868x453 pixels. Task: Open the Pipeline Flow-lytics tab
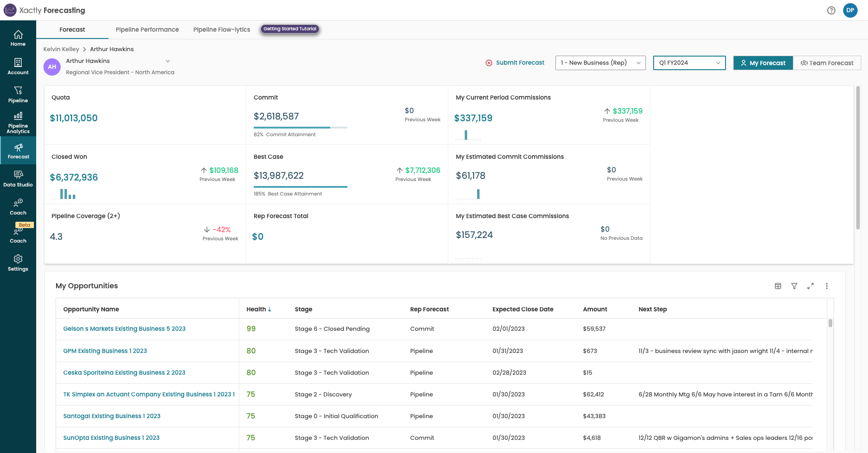tap(221, 29)
